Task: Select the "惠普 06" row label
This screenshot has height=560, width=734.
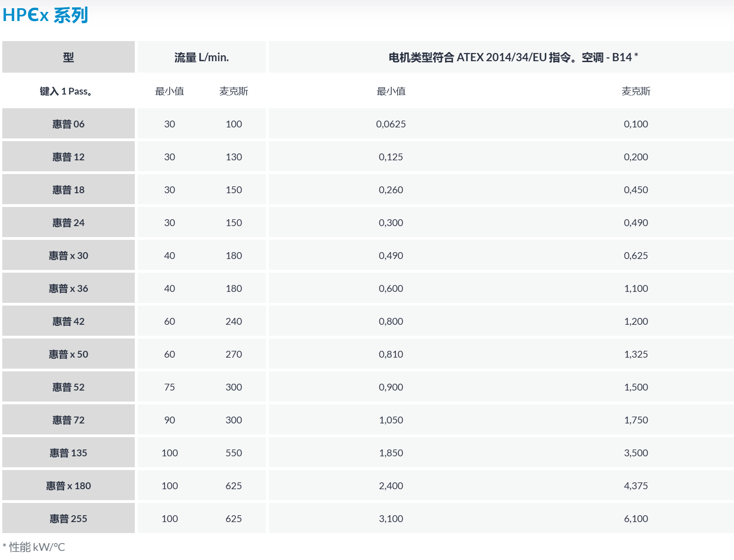Action: pos(69,124)
